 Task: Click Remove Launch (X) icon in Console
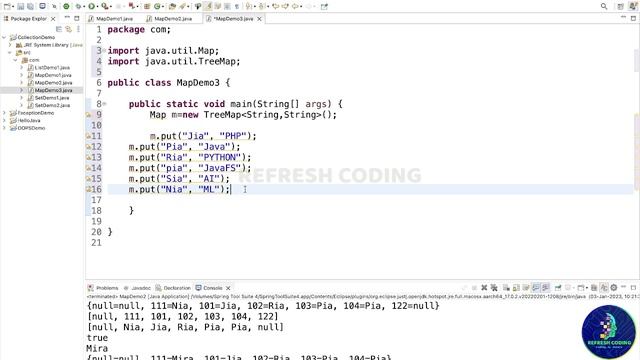[x=484, y=288]
